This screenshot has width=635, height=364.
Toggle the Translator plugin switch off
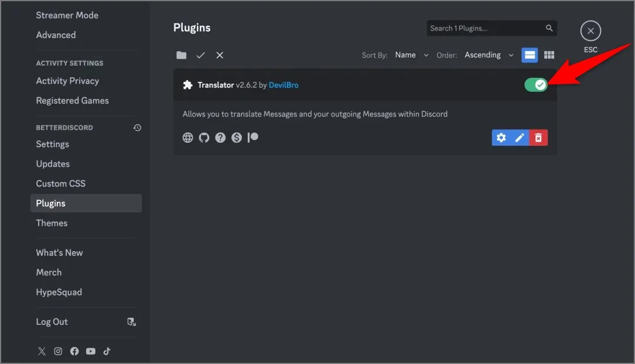(x=535, y=85)
